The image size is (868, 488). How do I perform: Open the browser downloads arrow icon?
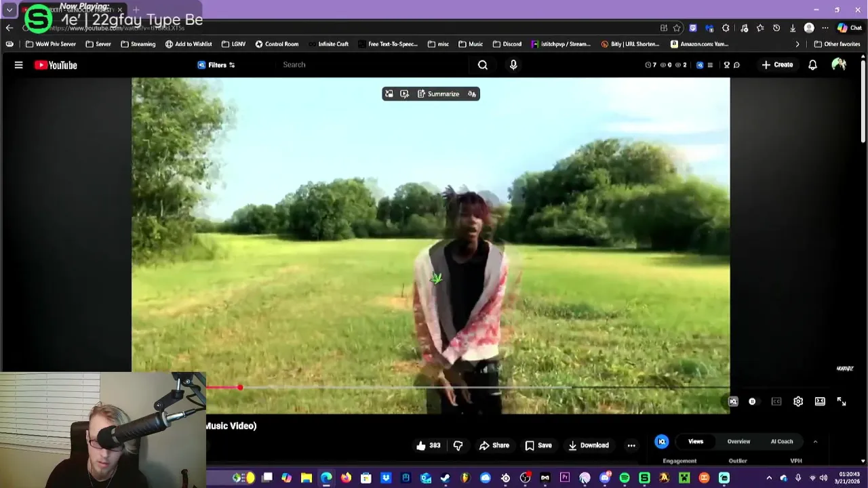click(x=793, y=28)
